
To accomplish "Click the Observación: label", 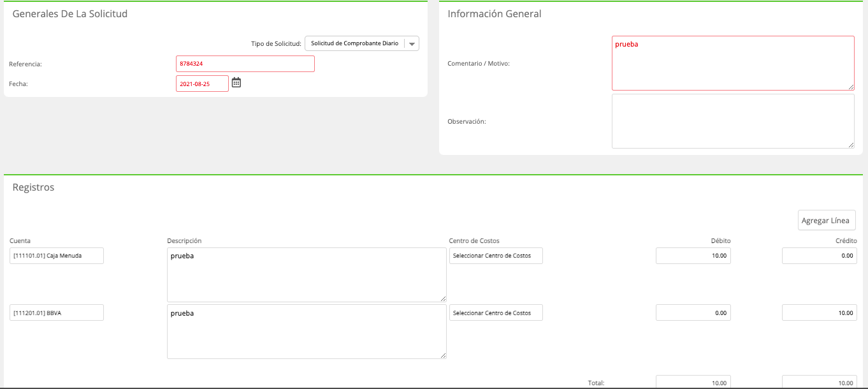I will click(467, 122).
